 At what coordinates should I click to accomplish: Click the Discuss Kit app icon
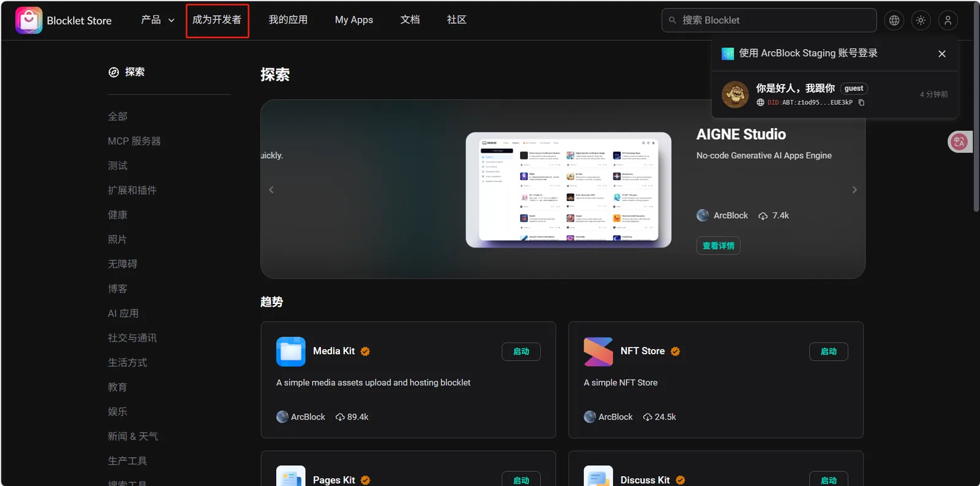point(598,476)
